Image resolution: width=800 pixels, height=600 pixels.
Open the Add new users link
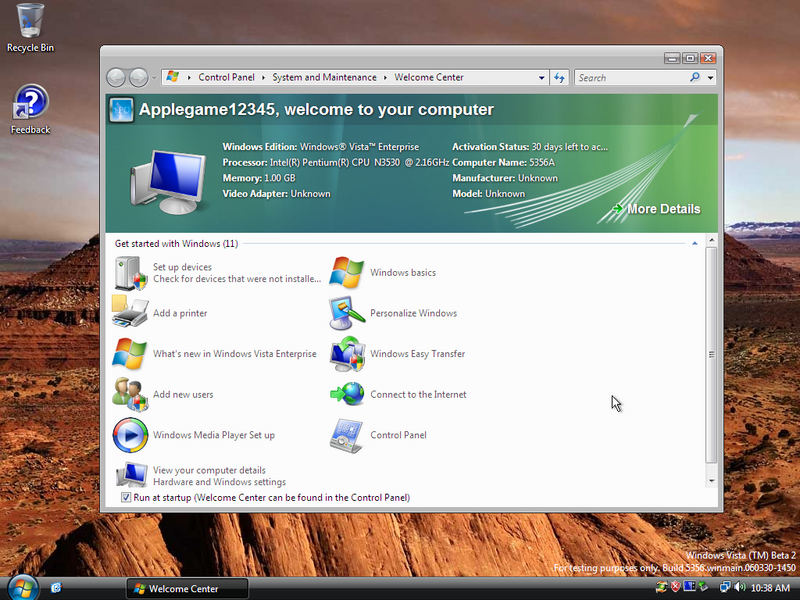tap(183, 394)
